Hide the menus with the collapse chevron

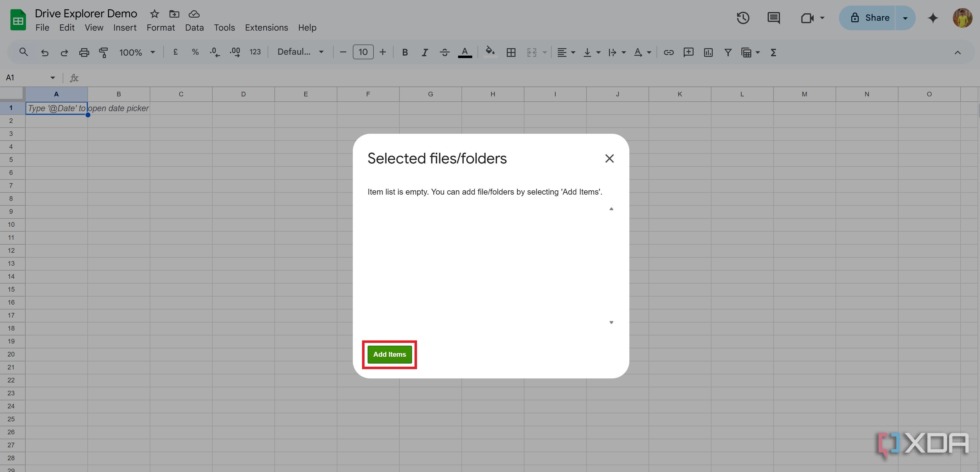coord(957,52)
